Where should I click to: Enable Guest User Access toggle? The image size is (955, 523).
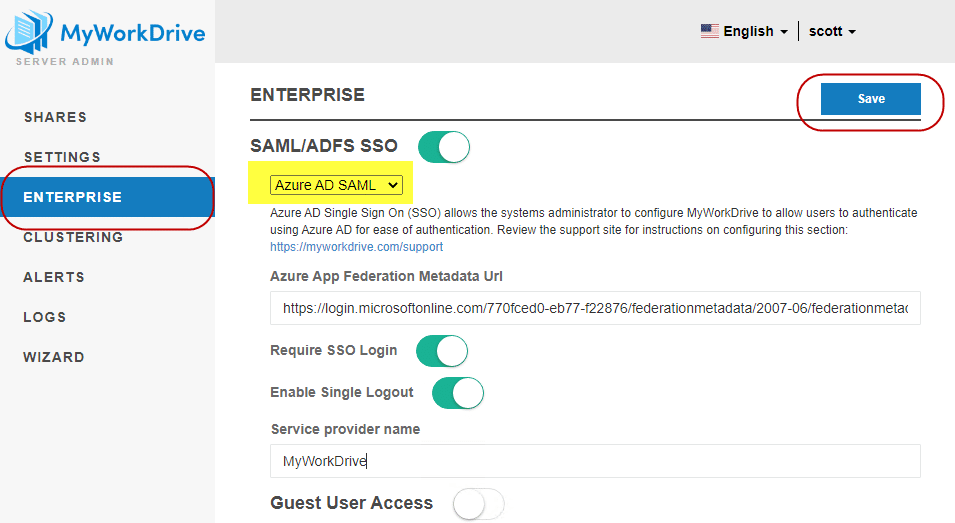point(478,504)
